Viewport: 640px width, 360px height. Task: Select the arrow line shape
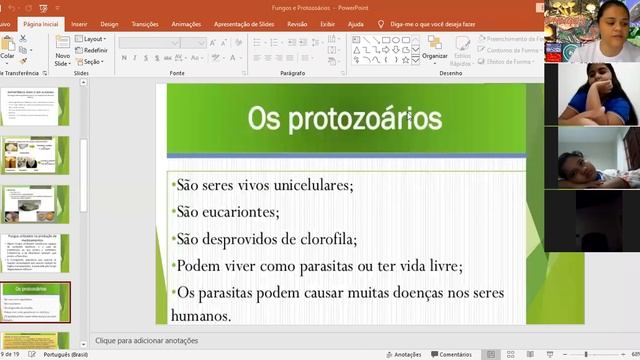coord(376,40)
